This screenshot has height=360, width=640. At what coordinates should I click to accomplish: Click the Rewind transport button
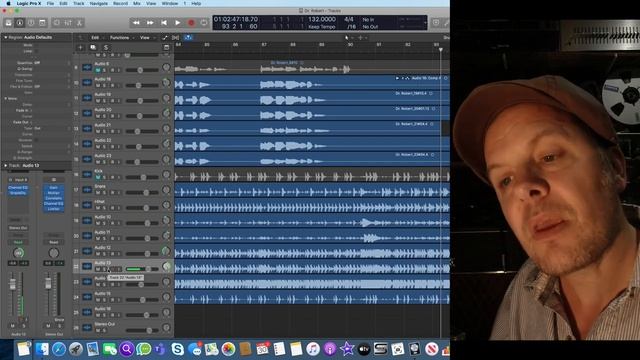[136, 23]
